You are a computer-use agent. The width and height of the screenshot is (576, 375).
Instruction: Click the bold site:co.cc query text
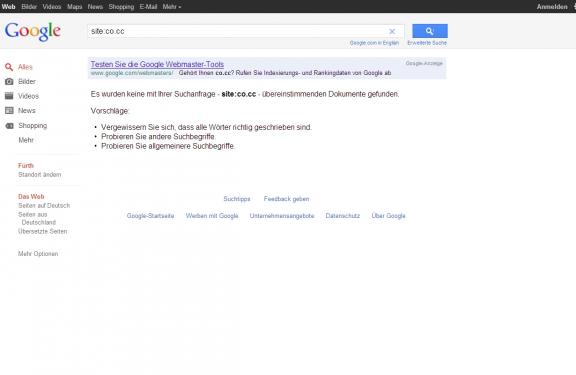point(239,94)
